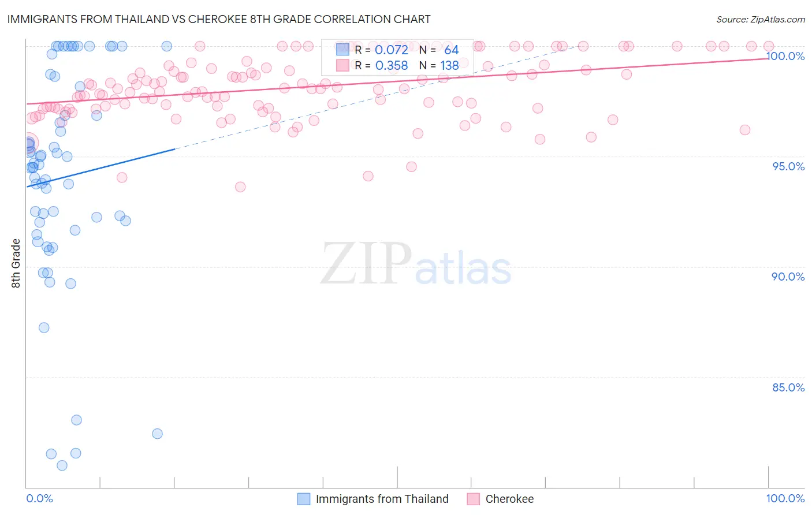Click the pink swatch beside R = 0.358

pos(342,65)
